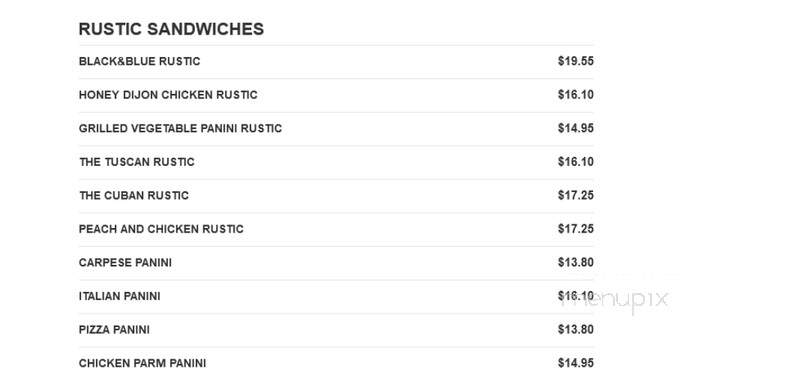Screen dimensions: 794x382
Task: Click the $13.80 price for Pizza Panini
Action: pyautogui.click(x=576, y=330)
